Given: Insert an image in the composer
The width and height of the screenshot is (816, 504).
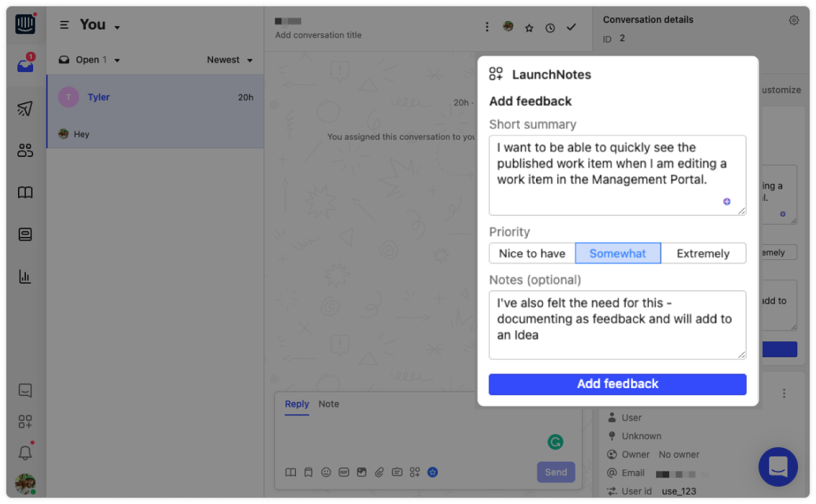Looking at the screenshot, I should tap(362, 472).
